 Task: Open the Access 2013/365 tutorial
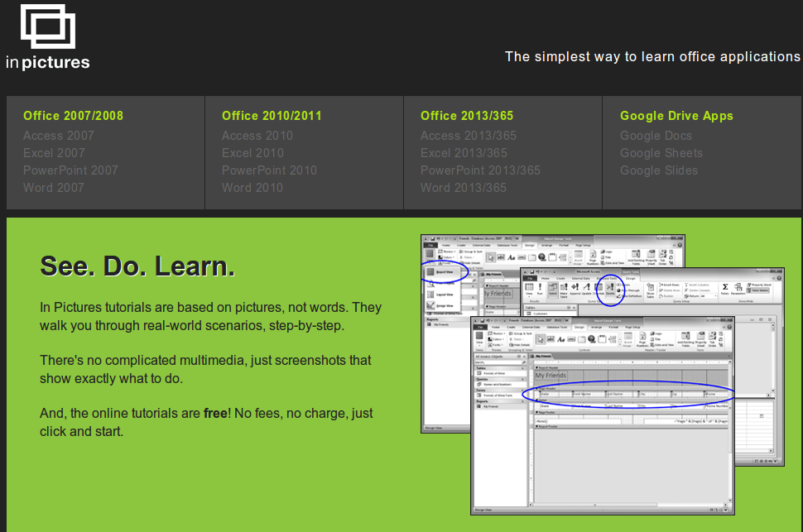(469, 136)
